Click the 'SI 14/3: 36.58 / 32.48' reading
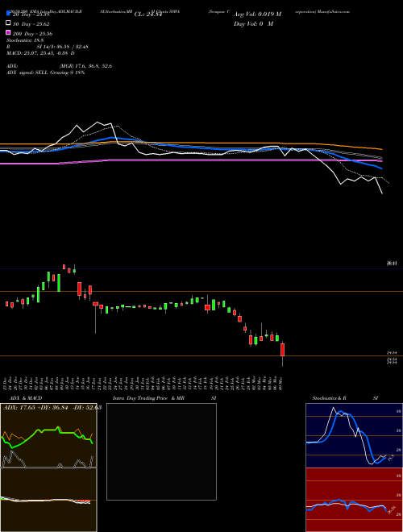Image resolution: width=403 pixels, height=532 pixels. [62, 47]
